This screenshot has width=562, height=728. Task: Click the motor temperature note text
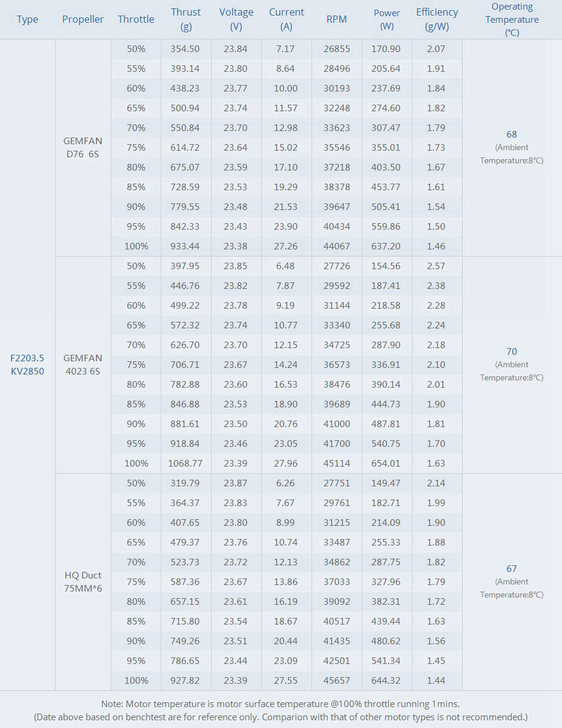pos(281,704)
